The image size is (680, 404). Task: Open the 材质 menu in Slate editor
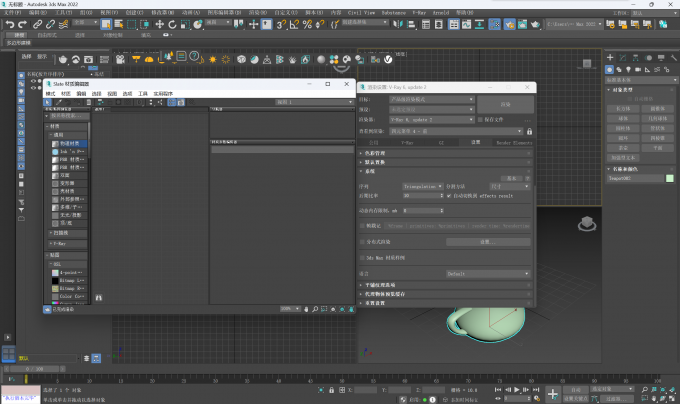pos(65,94)
